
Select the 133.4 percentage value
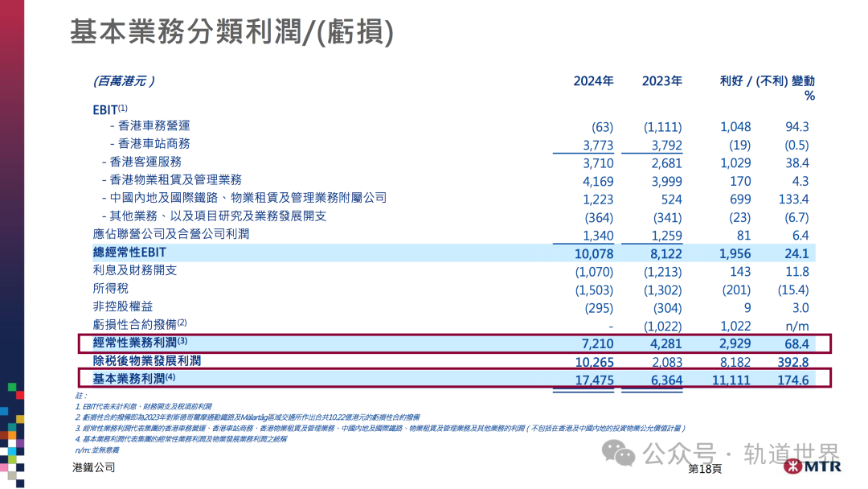point(794,200)
